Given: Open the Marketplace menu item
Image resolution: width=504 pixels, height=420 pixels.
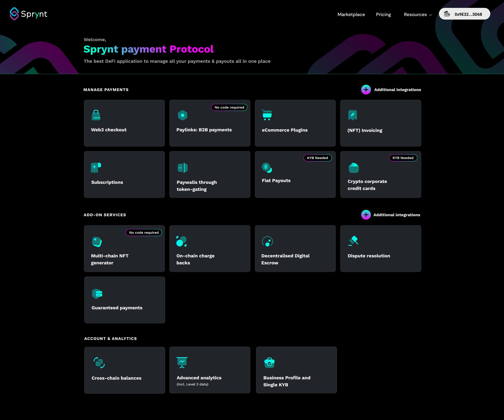Looking at the screenshot, I should click(x=351, y=14).
